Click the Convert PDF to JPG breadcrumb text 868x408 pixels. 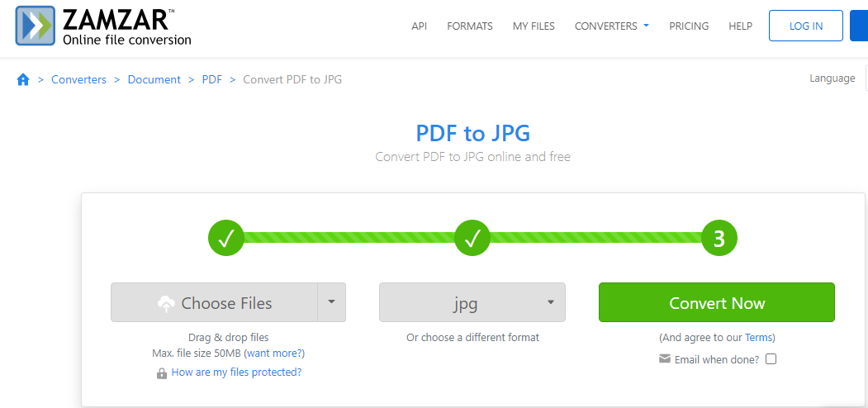pyautogui.click(x=293, y=80)
